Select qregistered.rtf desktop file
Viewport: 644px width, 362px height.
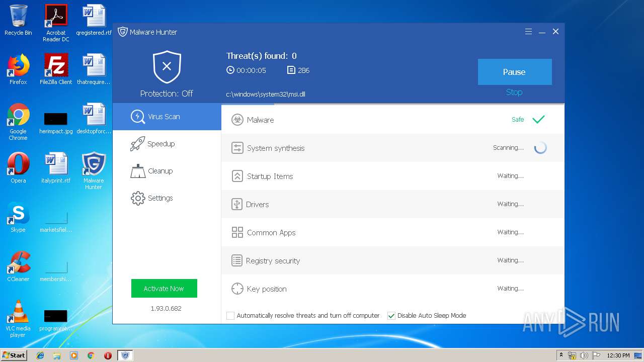pos(94,20)
